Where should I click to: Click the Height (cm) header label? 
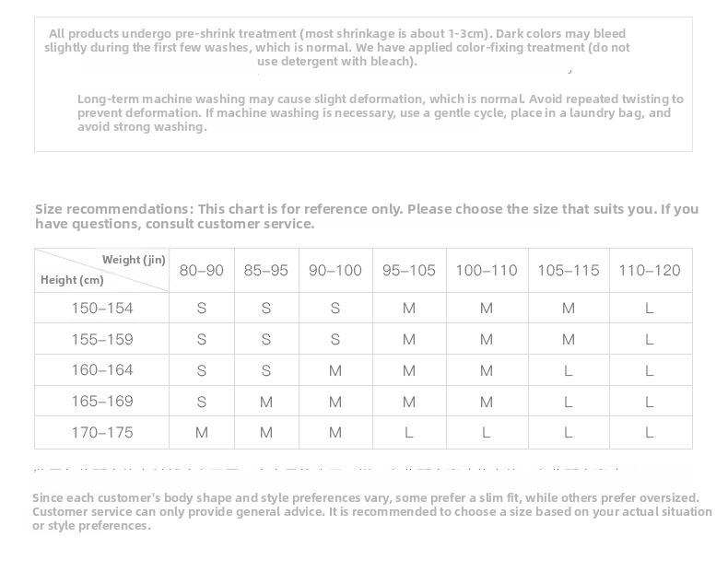[x=72, y=280]
